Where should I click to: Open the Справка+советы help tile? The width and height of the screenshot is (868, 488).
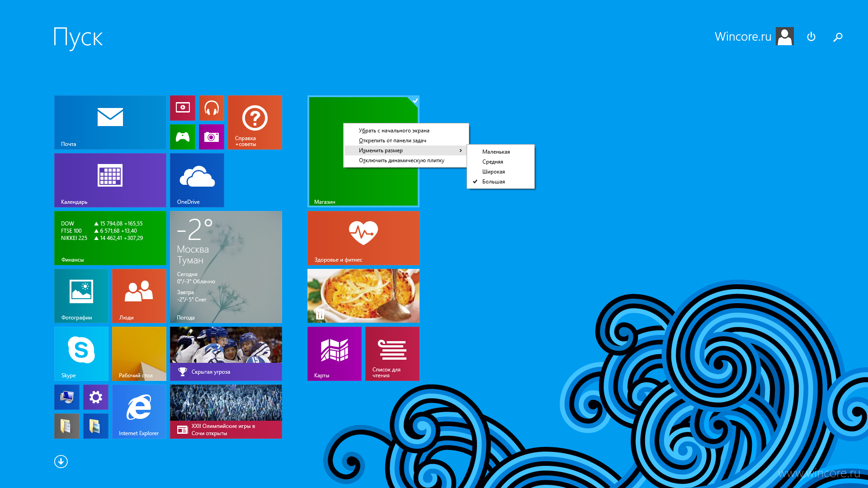click(255, 122)
